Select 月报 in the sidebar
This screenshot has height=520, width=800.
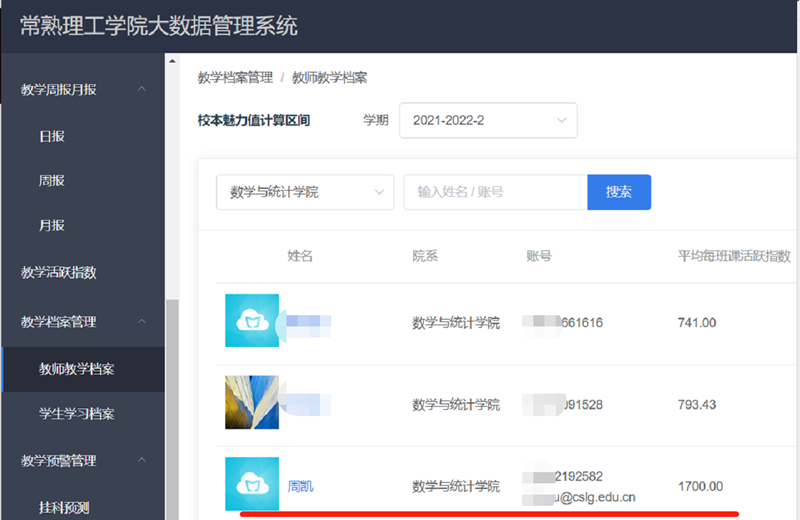tap(52, 225)
